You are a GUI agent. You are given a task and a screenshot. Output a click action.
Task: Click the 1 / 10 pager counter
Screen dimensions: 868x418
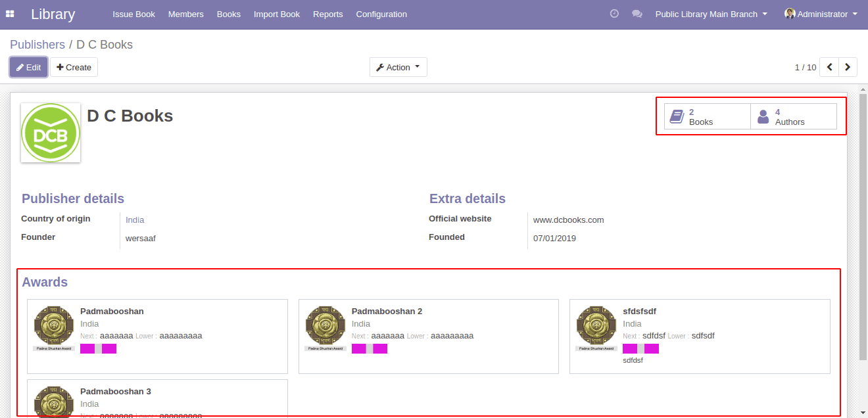[806, 67]
